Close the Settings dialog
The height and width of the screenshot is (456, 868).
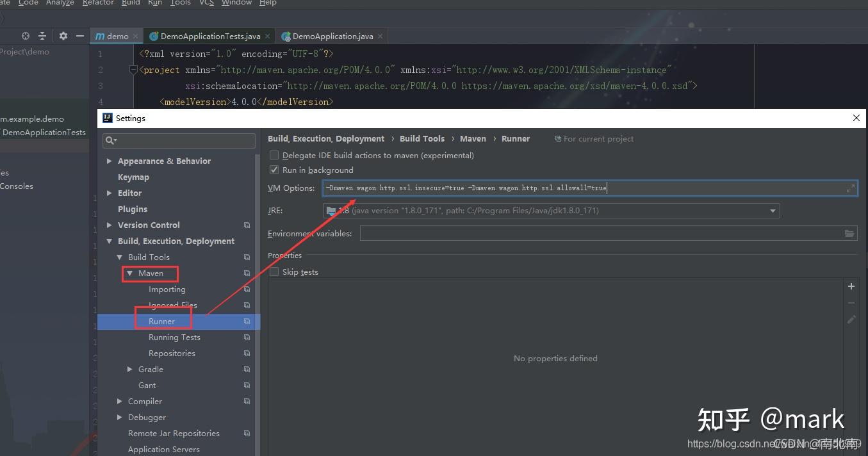click(856, 118)
